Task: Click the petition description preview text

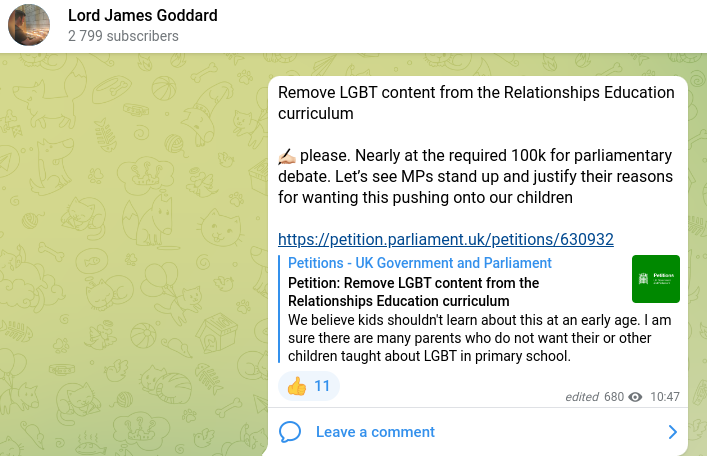Action: click(479, 338)
